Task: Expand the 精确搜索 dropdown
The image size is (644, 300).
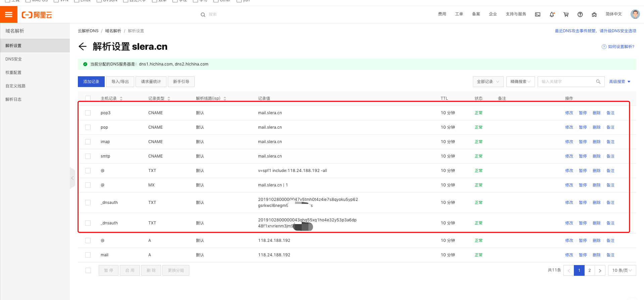Action: click(x=520, y=82)
